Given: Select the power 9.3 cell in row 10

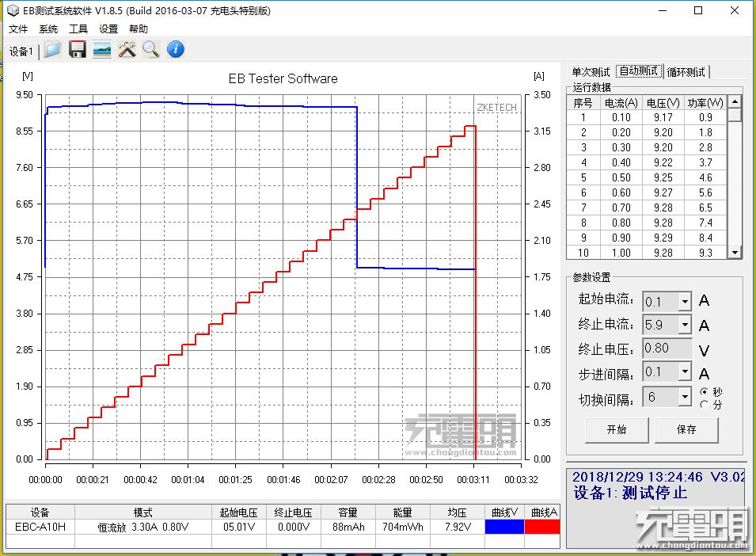Looking at the screenshot, I should tap(705, 253).
